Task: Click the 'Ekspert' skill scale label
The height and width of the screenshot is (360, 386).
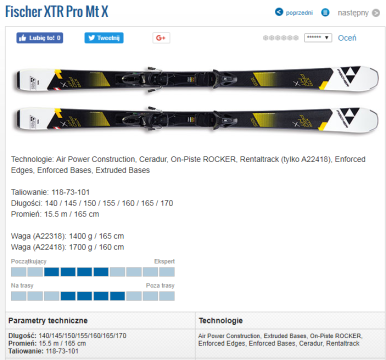Action: [164, 261]
